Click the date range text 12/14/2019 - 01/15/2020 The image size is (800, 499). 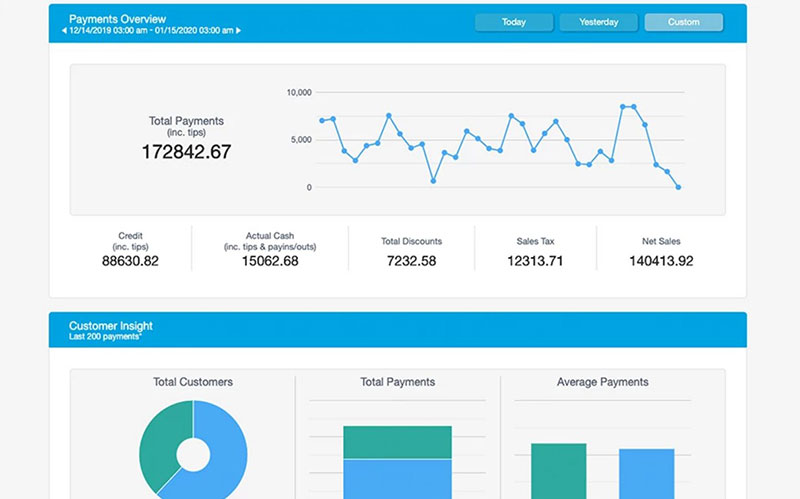point(151,31)
